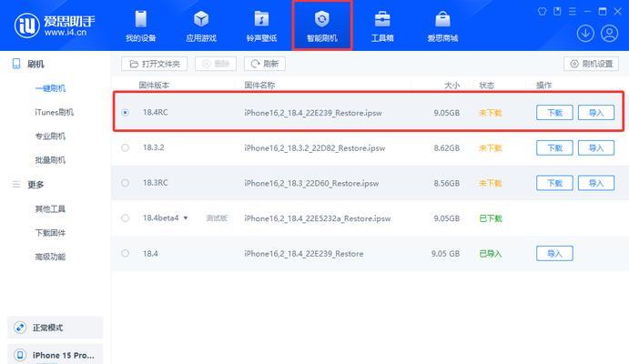629x364 pixels.
Task: Import firmware for 18.3.2 row
Action: [596, 148]
